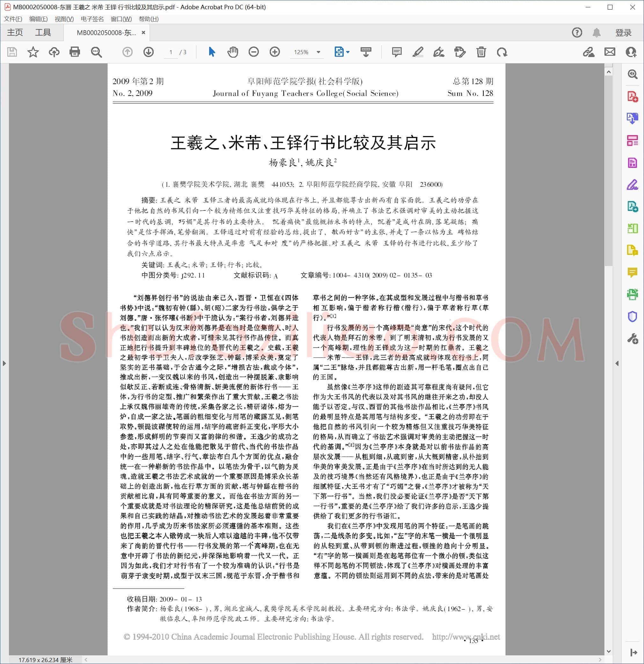Open the 文件(F) menu
This screenshot has width=644, height=664.
pyautogui.click(x=13, y=19)
